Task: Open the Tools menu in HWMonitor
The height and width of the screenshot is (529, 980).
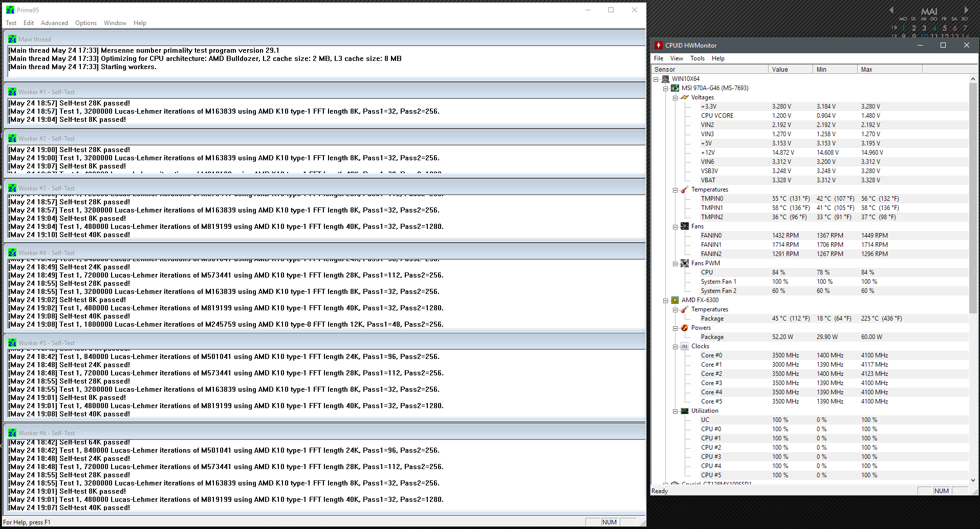Action: 698,58
